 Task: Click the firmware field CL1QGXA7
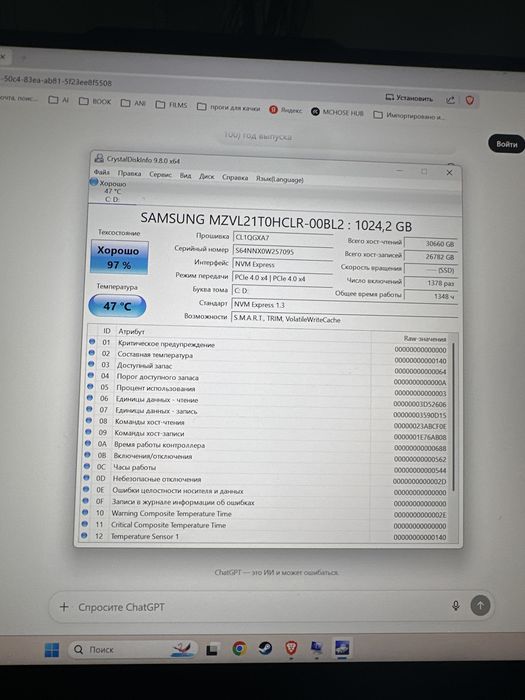(x=283, y=238)
